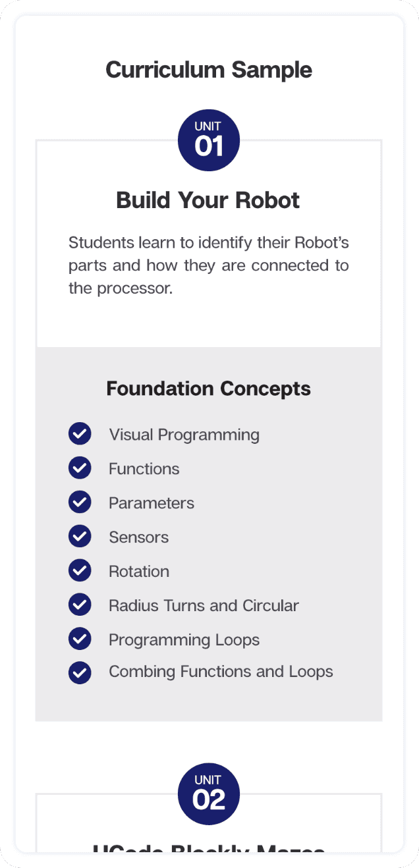The image size is (419, 868).
Task: Click the Foundation Concepts heading
Action: pos(208,389)
